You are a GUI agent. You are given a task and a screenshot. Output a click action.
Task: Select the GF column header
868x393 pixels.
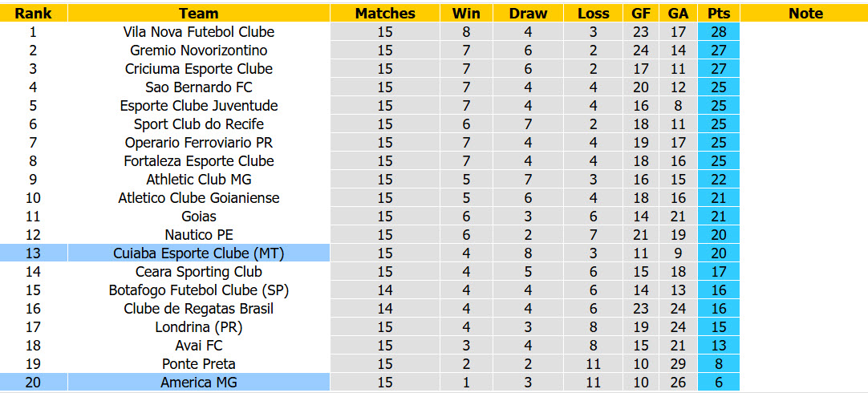[640, 14]
